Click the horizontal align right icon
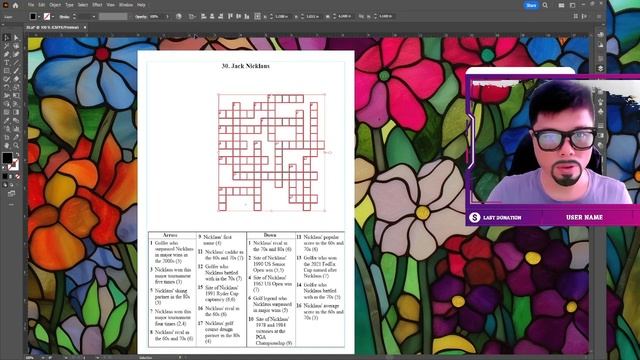 tap(220, 16)
